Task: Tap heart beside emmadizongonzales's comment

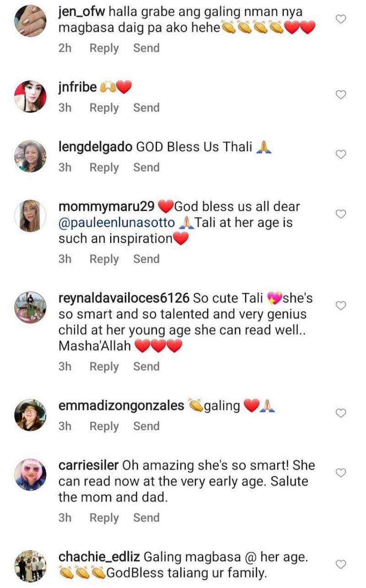Action: point(341,413)
